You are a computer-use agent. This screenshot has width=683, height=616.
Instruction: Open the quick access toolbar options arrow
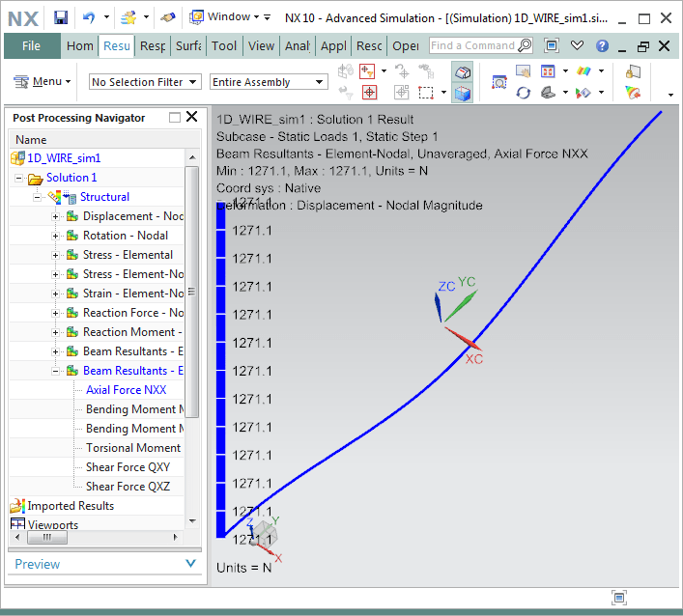coord(267,17)
